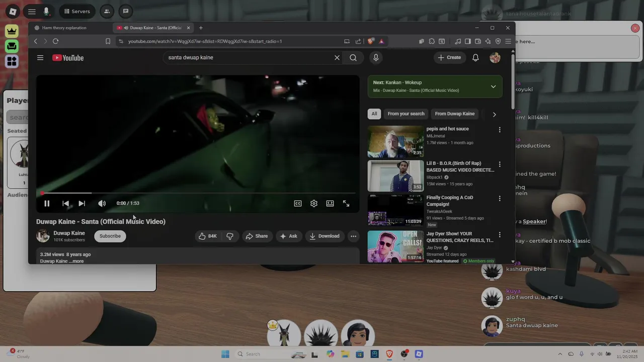Viewport: 644px width, 362px height.
Task: Open the YouTube account avatar menu
Action: [x=495, y=58]
